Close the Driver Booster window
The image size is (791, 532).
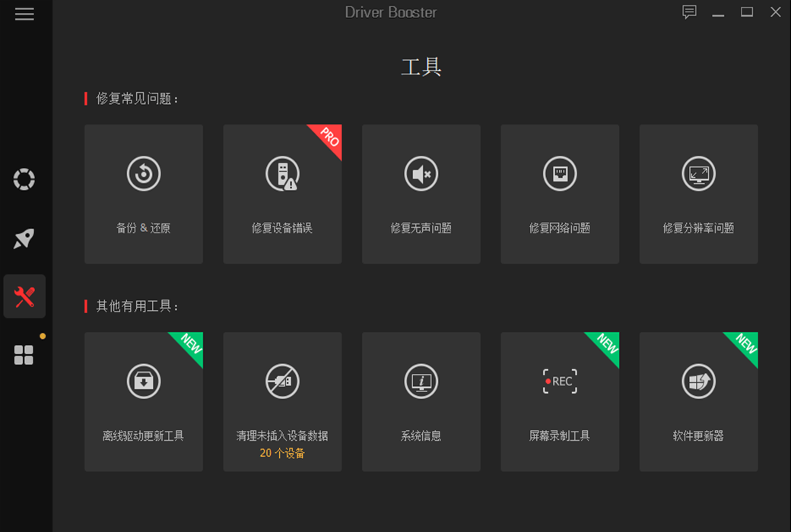coord(776,11)
